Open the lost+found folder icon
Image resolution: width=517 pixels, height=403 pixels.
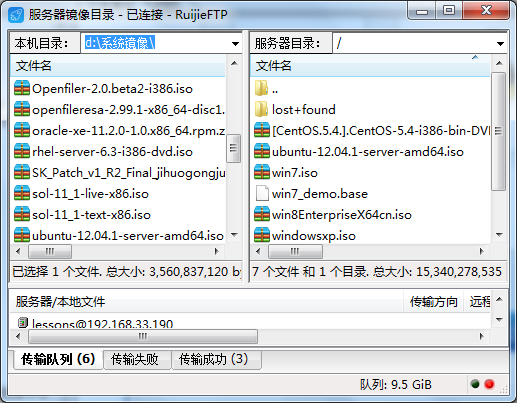pos(261,109)
